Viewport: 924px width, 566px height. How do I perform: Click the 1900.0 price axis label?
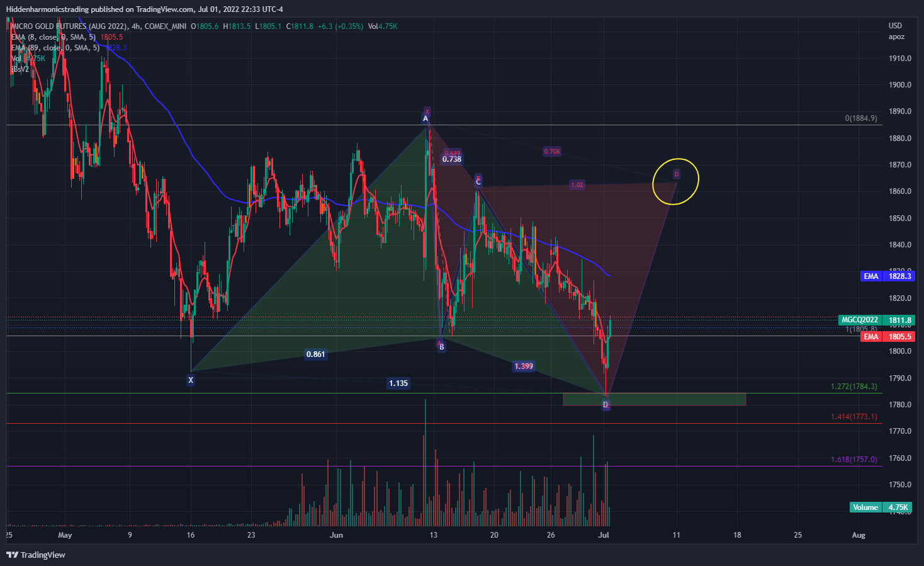[900, 85]
